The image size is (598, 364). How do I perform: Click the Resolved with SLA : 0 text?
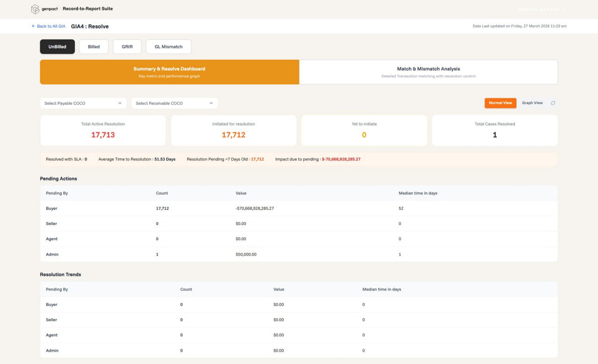click(66, 159)
